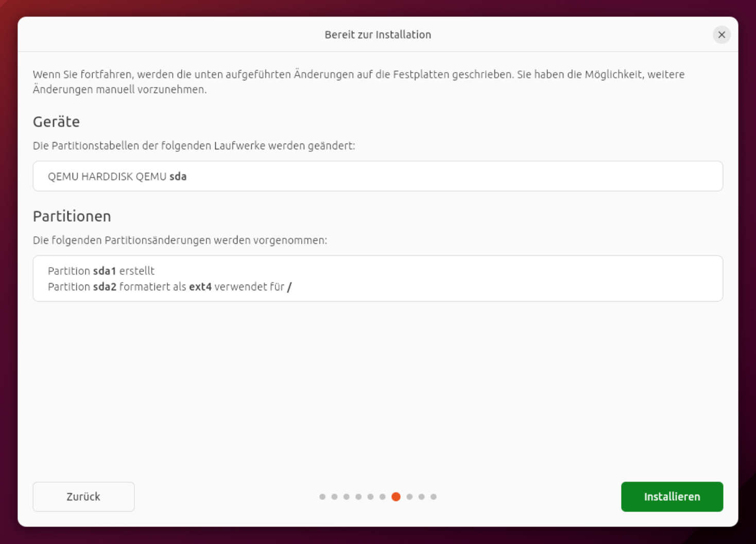Screen dimensions: 756x544
Task: Click the fifth step indicator dot
Action: pyautogui.click(x=370, y=497)
